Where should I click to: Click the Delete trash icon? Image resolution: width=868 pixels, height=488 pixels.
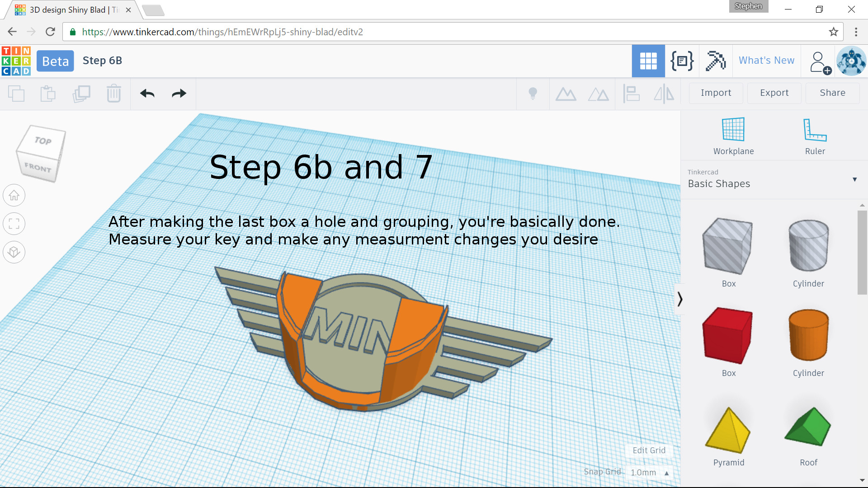(x=114, y=94)
